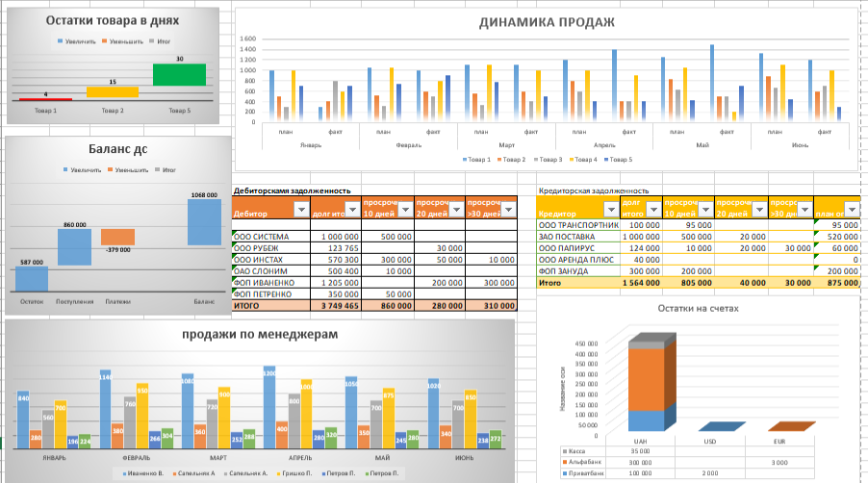Expand filter for debtor 'долг итого' column

(x=352, y=211)
